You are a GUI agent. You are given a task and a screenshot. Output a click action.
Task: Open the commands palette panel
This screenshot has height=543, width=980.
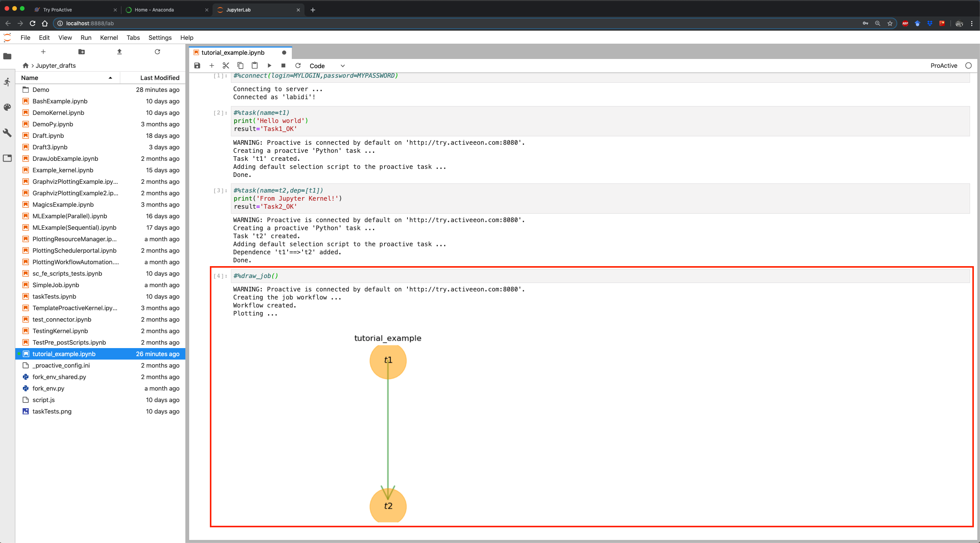click(x=7, y=107)
